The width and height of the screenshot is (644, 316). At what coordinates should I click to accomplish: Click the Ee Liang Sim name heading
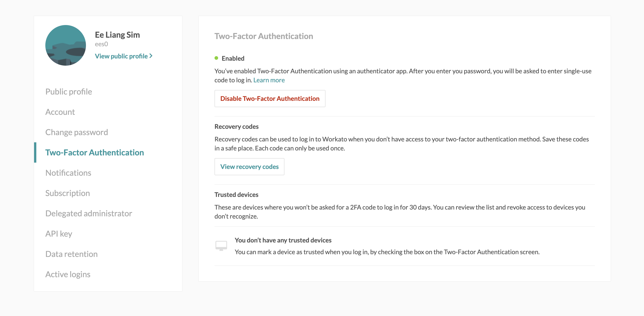click(117, 35)
